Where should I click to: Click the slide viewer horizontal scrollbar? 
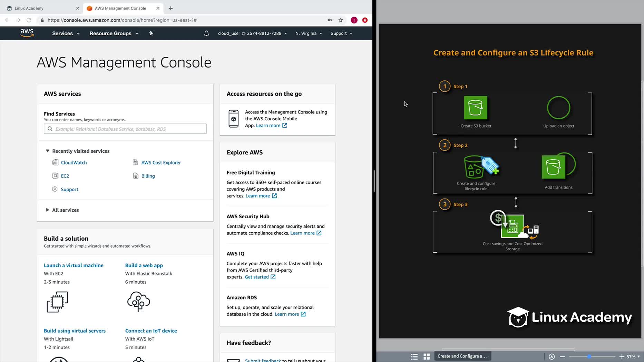coord(508,349)
